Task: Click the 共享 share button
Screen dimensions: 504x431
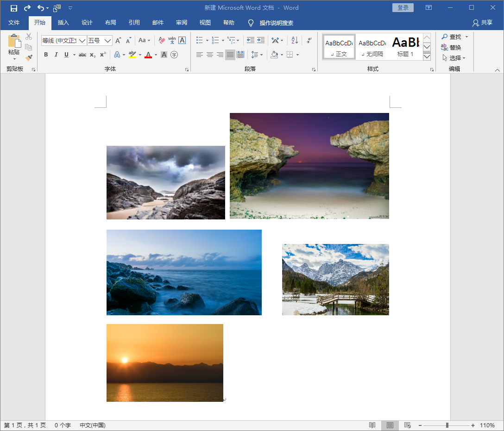Action: [482, 23]
